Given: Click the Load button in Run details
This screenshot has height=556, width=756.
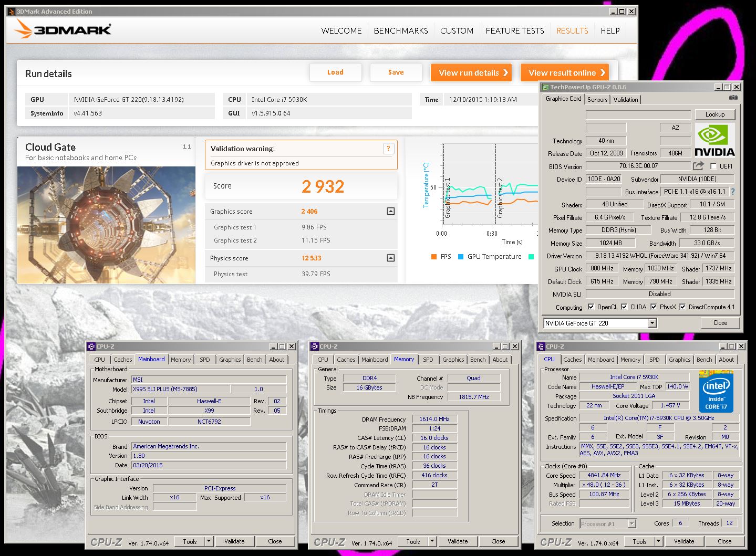Looking at the screenshot, I should (x=335, y=72).
